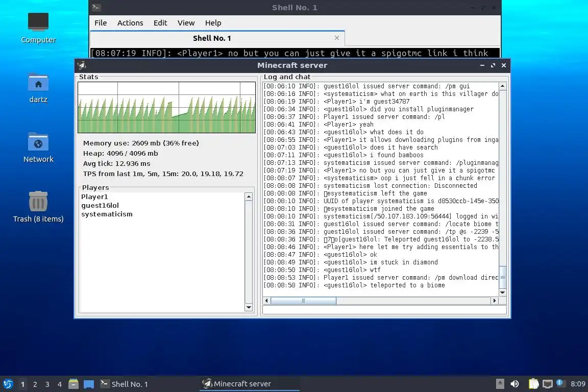Close the Shell No. 1 tab

coord(337,38)
